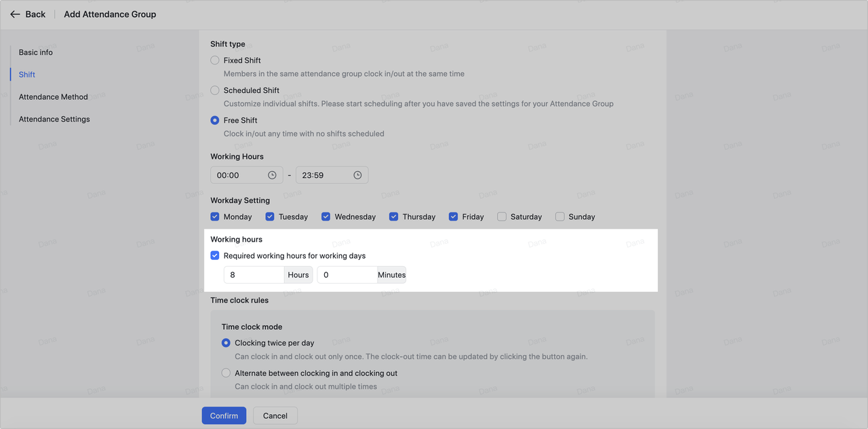The height and width of the screenshot is (429, 868).
Task: Click the Cancel button
Action: click(x=275, y=415)
